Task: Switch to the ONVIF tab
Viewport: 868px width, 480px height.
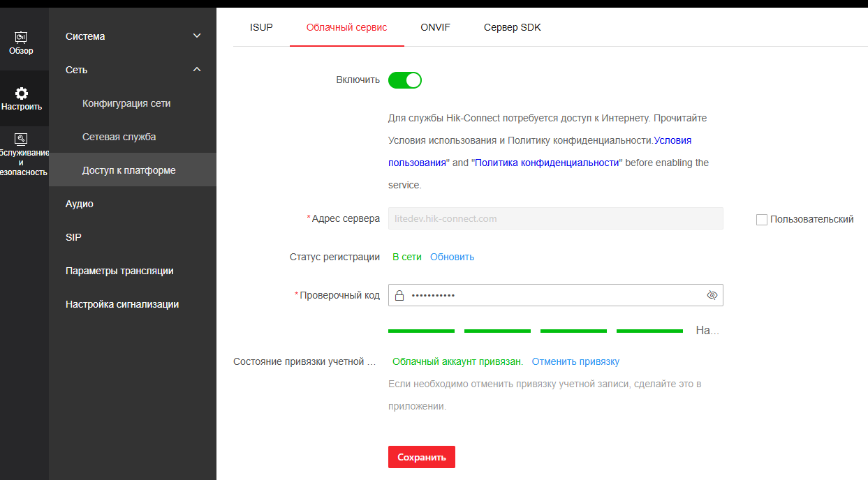Action: pyautogui.click(x=435, y=28)
